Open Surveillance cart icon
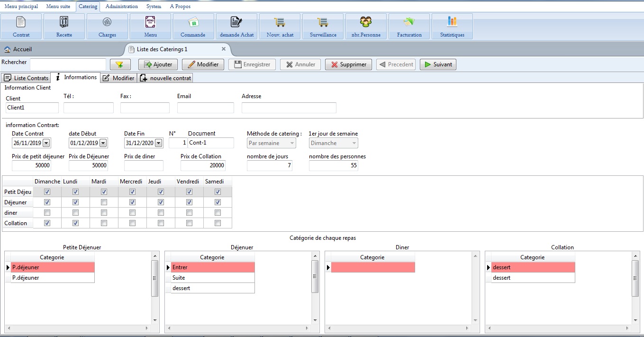The height and width of the screenshot is (337, 644). pyautogui.click(x=323, y=22)
